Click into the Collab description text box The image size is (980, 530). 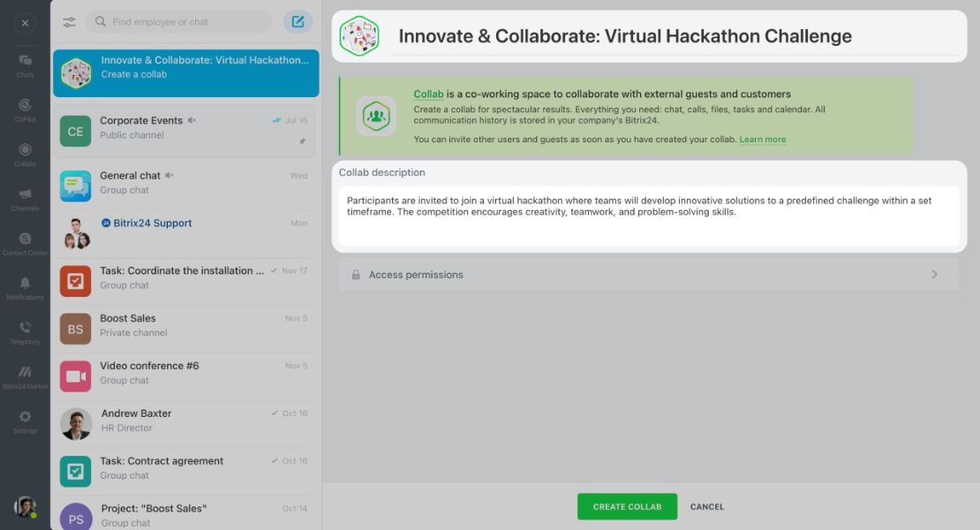649,216
